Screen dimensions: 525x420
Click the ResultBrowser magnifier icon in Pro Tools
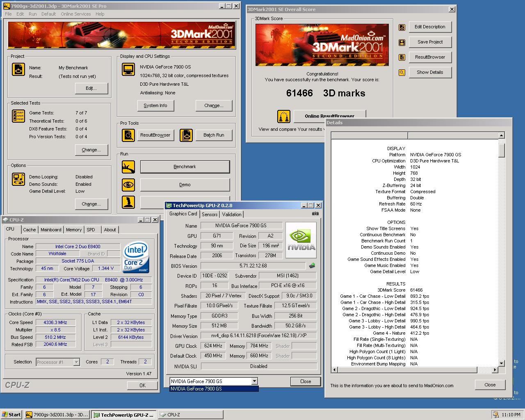(x=128, y=135)
